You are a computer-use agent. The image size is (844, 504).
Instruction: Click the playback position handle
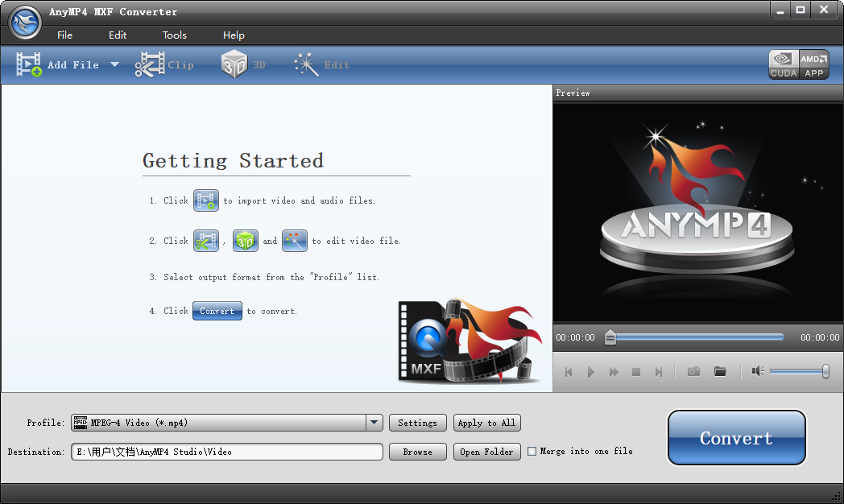point(610,337)
